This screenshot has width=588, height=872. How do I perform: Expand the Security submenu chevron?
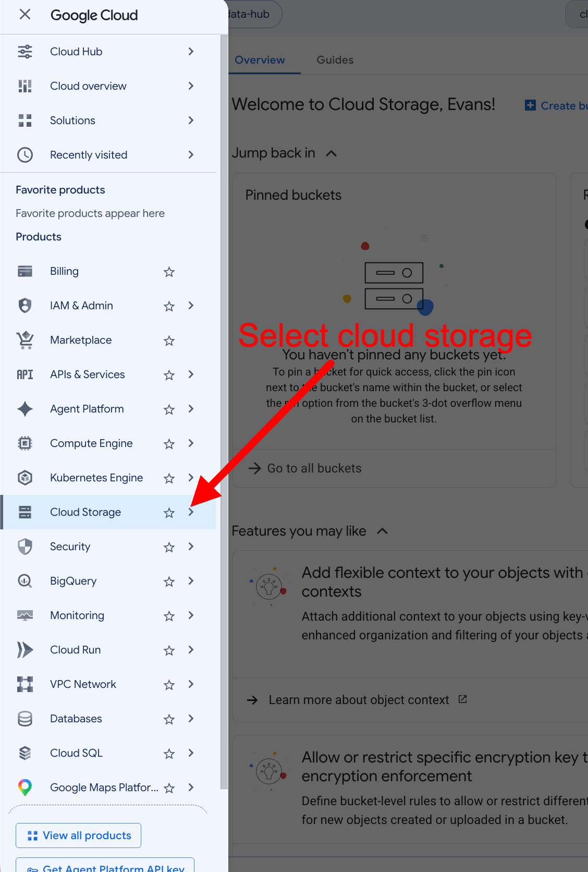191,547
